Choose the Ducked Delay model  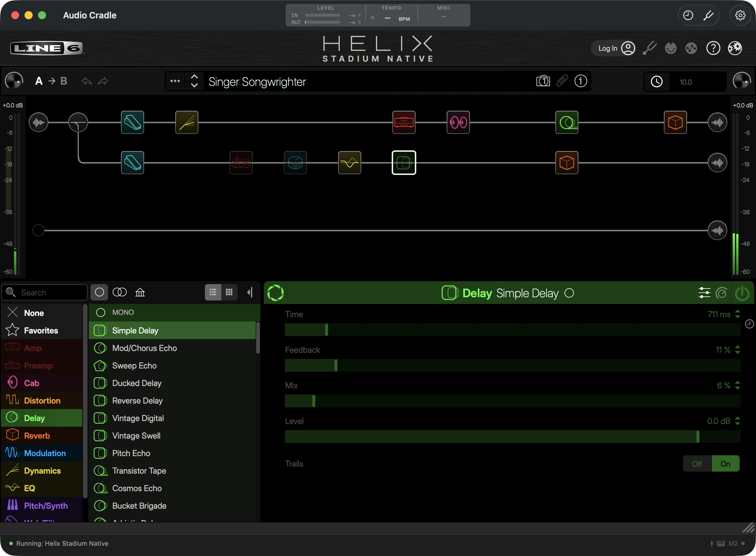pos(172,383)
